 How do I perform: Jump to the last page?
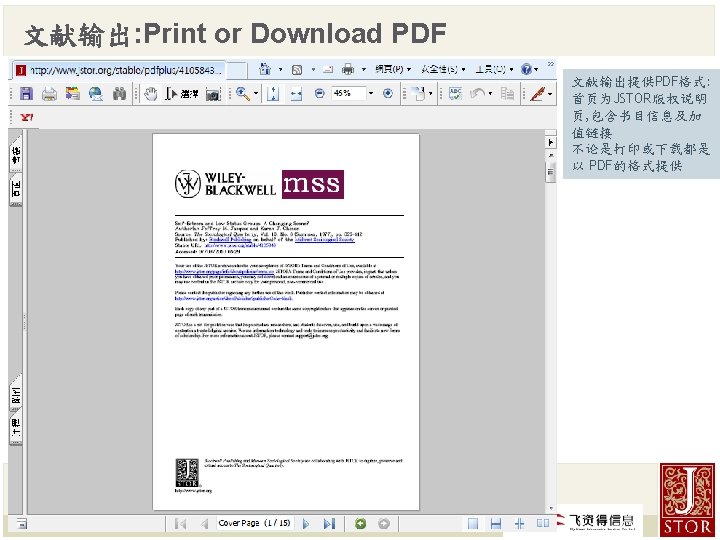click(x=329, y=523)
